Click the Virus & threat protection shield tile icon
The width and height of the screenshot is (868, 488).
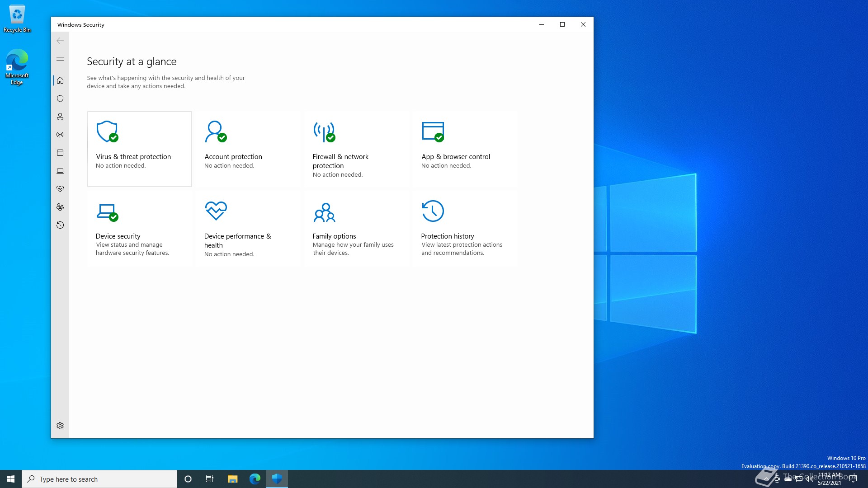pyautogui.click(x=108, y=131)
